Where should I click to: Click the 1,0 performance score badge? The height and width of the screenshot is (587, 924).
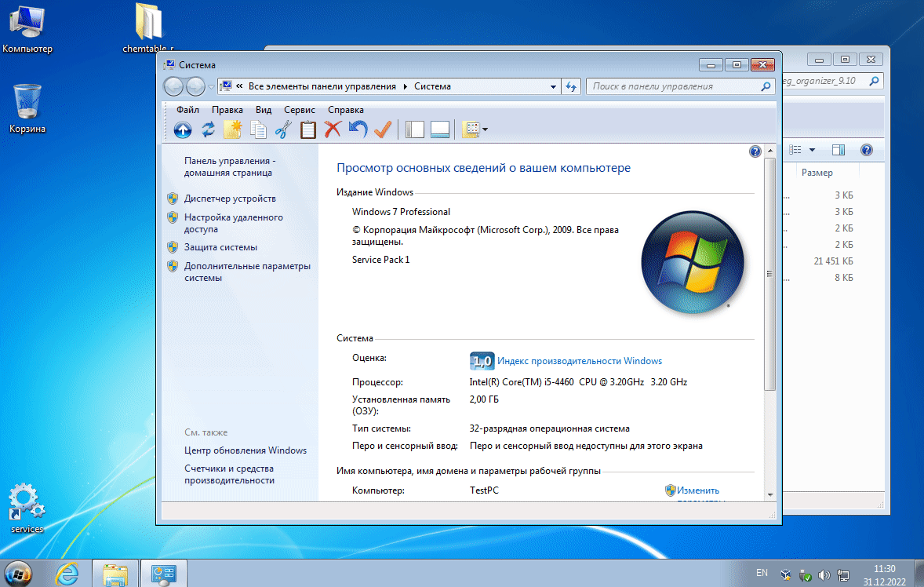482,361
